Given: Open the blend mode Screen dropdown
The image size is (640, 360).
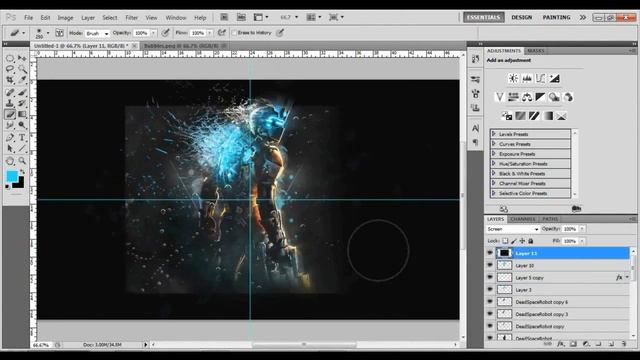Looking at the screenshot, I should 513,229.
